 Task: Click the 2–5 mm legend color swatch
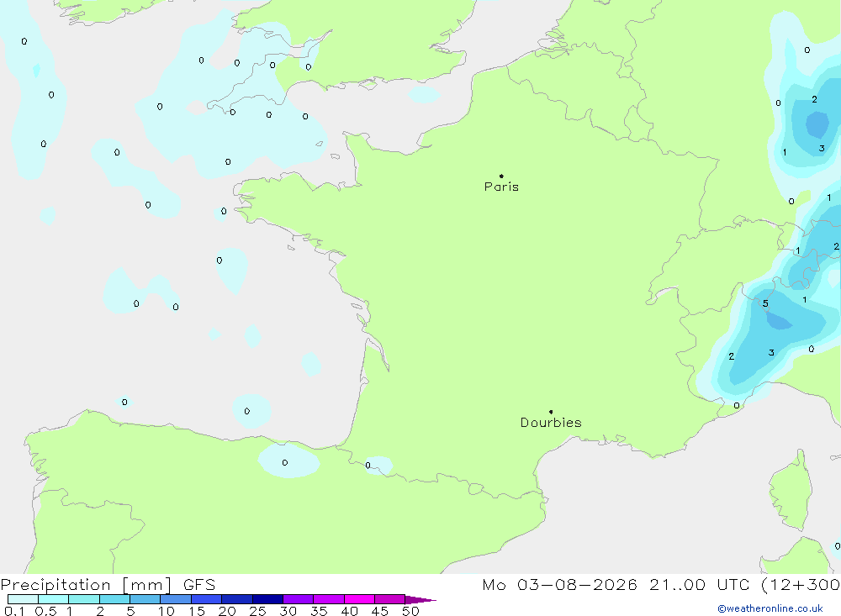tap(114, 599)
